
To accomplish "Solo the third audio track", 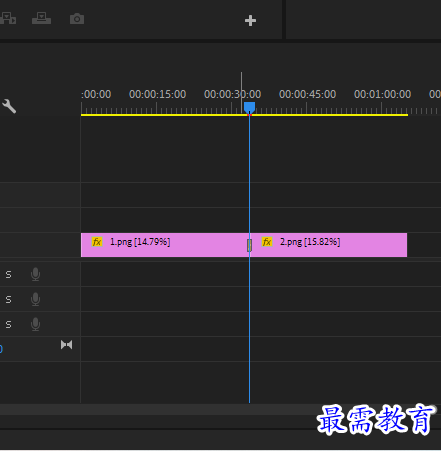I will point(9,324).
